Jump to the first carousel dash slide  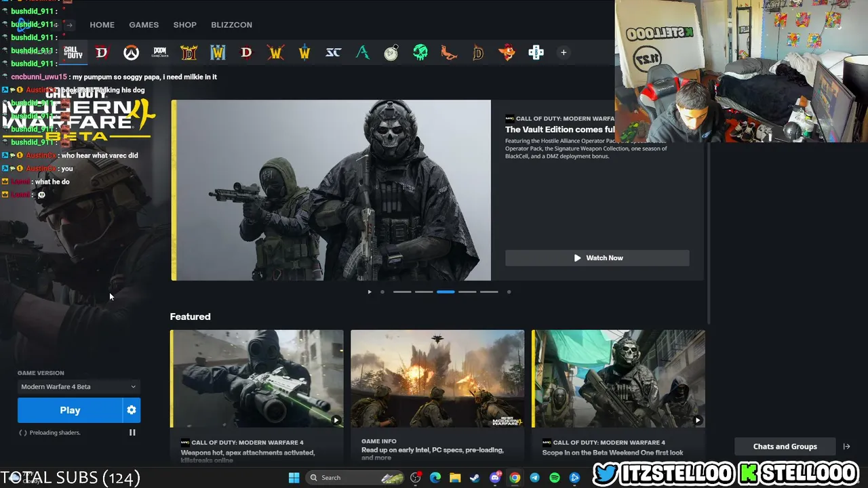click(402, 291)
